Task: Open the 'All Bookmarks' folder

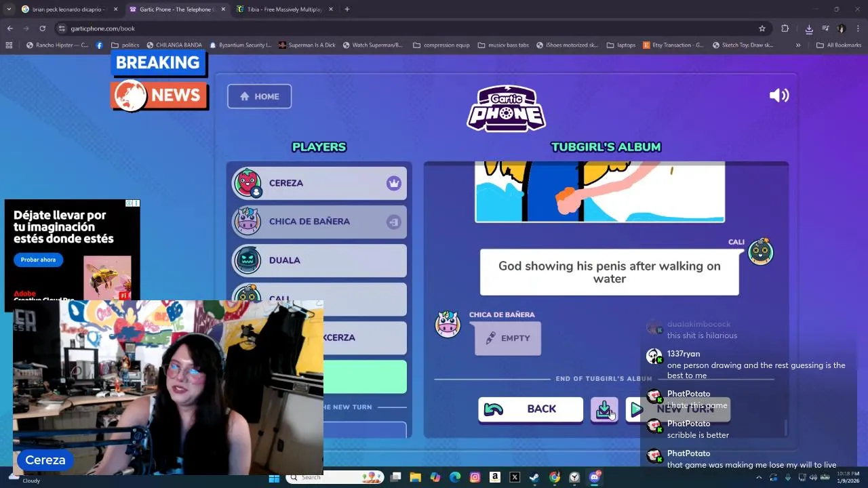Action: click(839, 45)
